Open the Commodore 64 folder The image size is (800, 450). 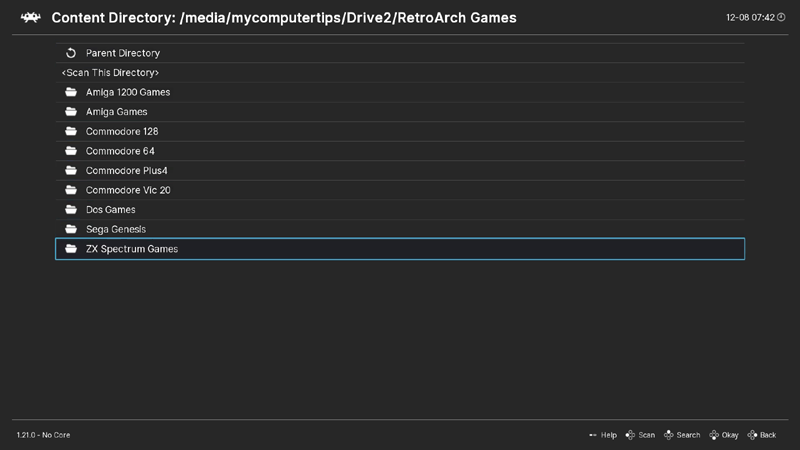pos(120,151)
